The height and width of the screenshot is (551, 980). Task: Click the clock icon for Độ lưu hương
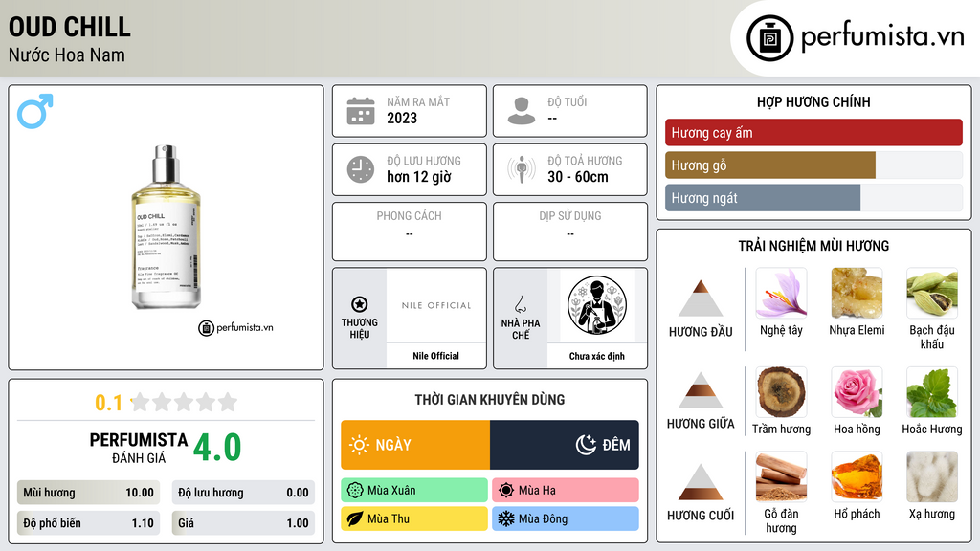click(361, 169)
